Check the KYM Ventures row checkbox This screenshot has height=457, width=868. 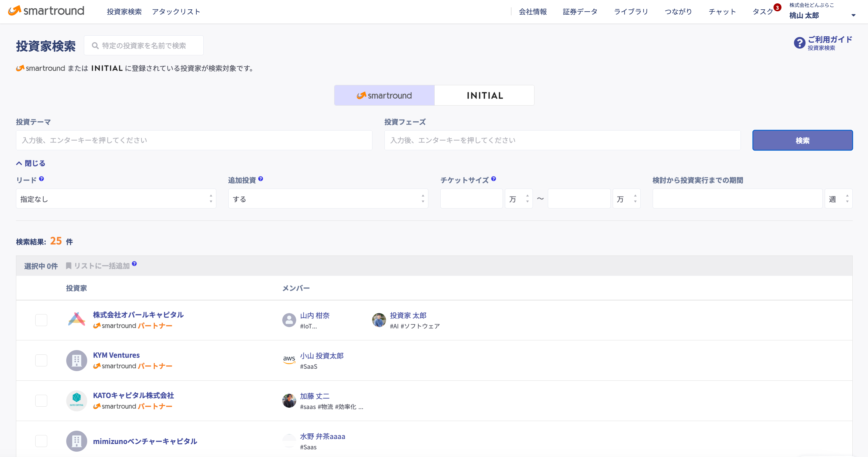tap(41, 360)
